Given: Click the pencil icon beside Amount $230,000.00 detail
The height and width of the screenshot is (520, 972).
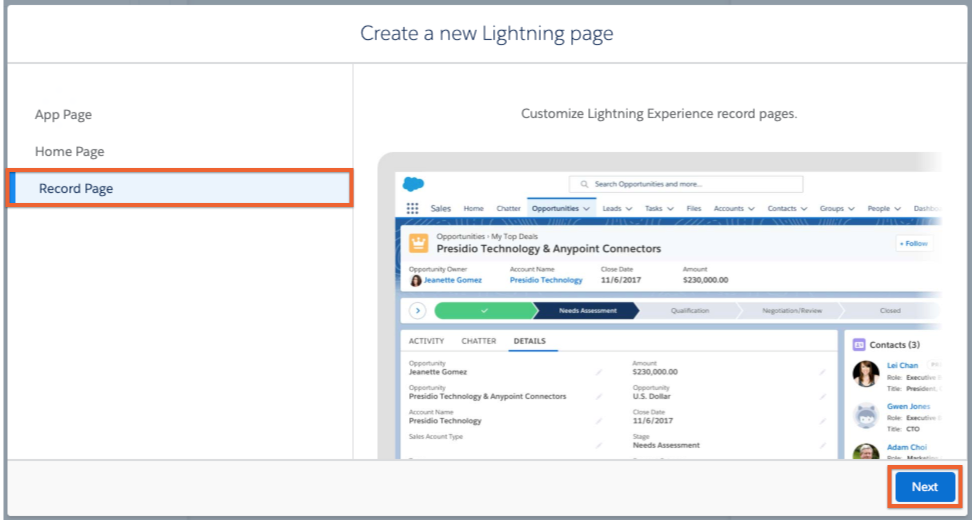Looking at the screenshot, I should pos(822,372).
